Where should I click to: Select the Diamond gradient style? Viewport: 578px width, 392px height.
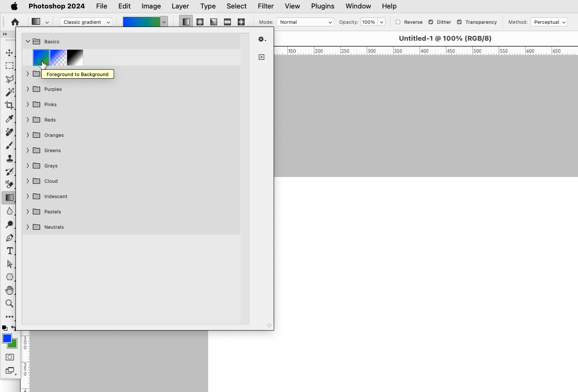pyautogui.click(x=241, y=22)
